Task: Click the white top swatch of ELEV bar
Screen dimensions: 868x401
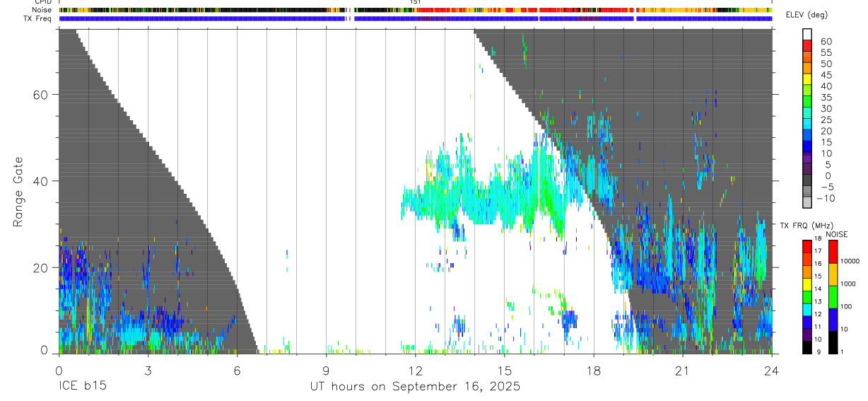Action: point(807,33)
